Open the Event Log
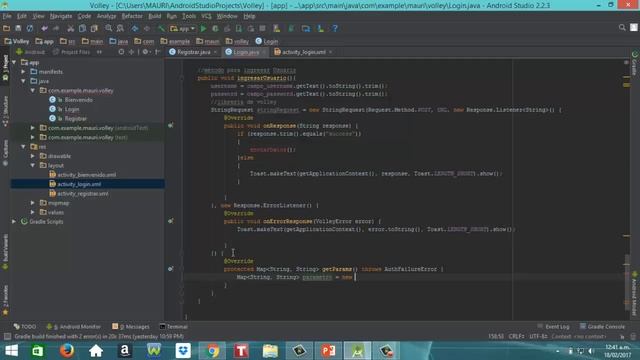 pyautogui.click(x=553, y=327)
